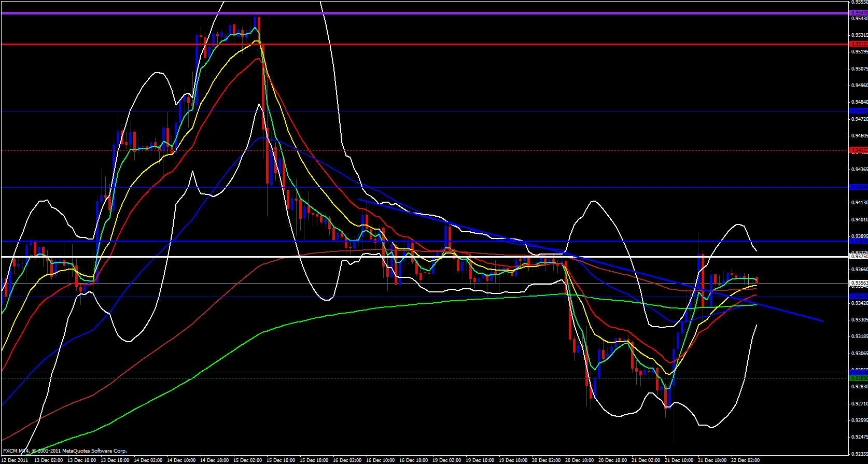Viewport: 868px width, 464px height.
Task: Click the white 0.93750 price label
Action: click(x=858, y=257)
